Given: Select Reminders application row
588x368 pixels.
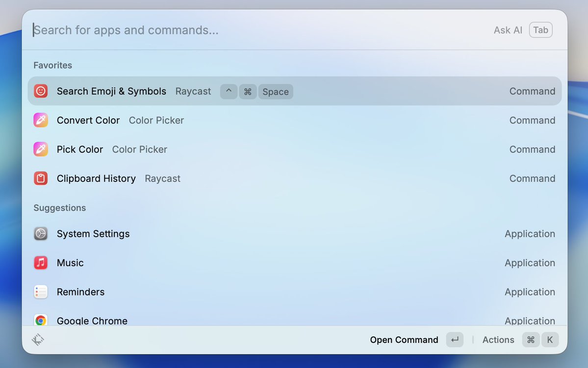Looking at the screenshot, I should (x=294, y=292).
